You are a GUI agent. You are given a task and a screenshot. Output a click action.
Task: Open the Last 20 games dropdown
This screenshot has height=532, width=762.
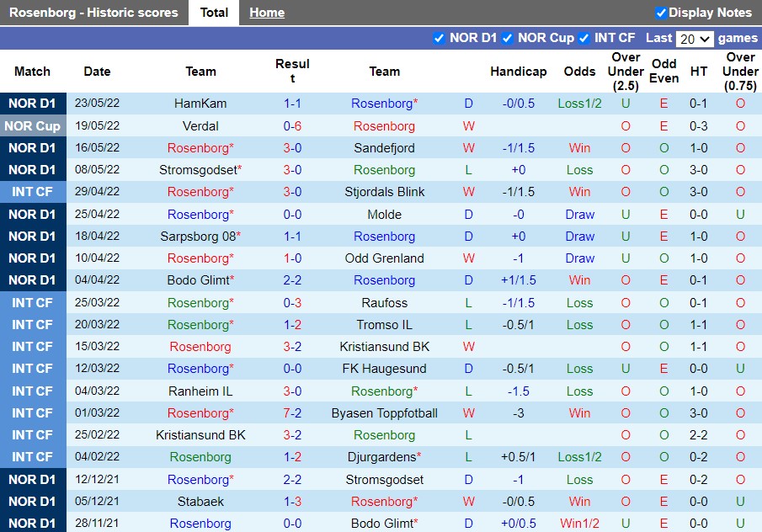click(695, 39)
